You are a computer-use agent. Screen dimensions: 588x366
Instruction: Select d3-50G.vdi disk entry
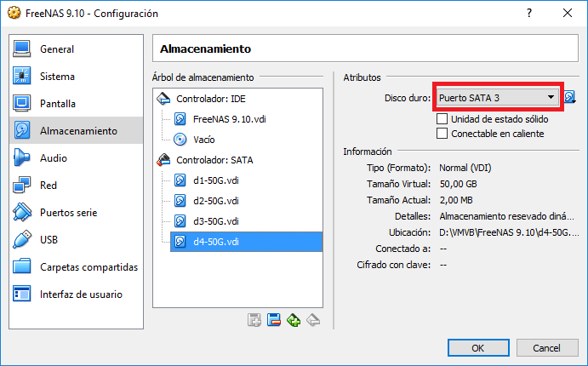(216, 221)
